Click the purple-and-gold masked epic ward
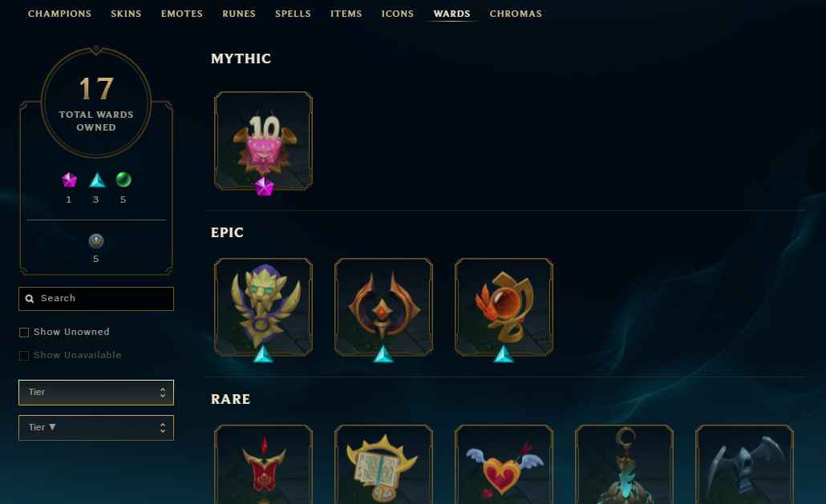The width and height of the screenshot is (826, 504). coord(263,307)
